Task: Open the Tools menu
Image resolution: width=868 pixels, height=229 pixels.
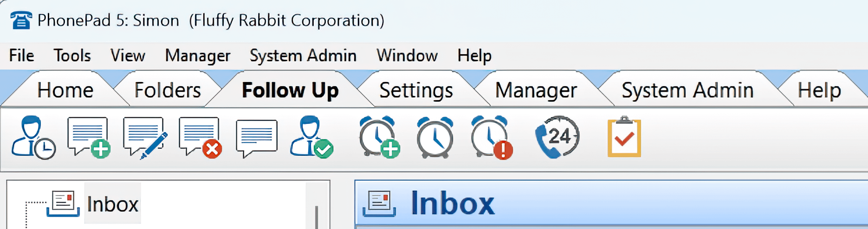Action: coord(72,56)
